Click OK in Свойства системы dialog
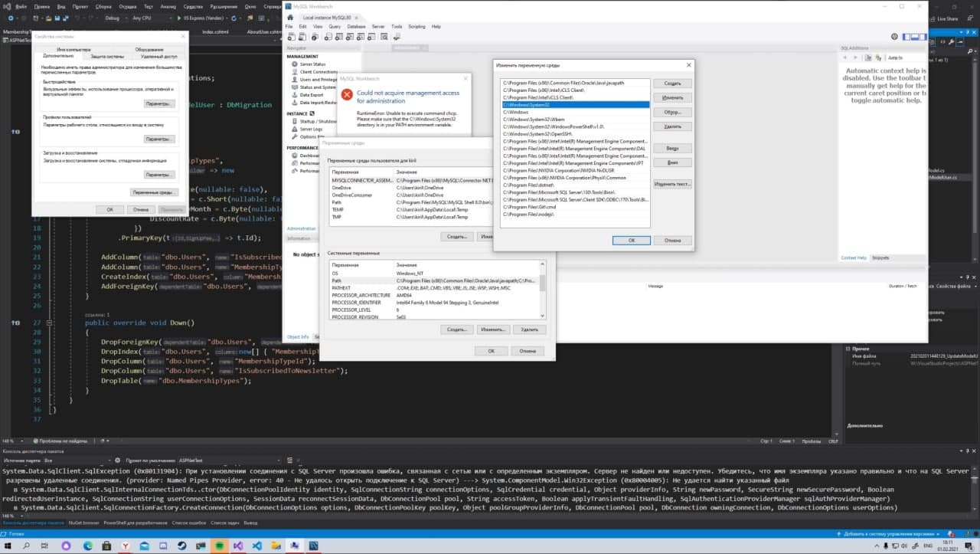Screen dimensions: 980x554 coord(109,209)
